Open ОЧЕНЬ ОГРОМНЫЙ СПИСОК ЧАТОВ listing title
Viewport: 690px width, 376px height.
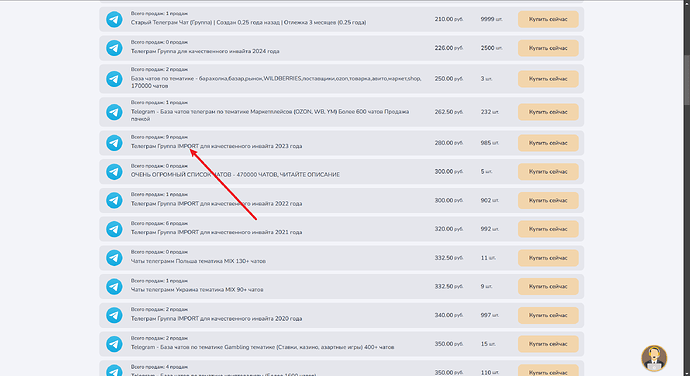(x=235, y=175)
